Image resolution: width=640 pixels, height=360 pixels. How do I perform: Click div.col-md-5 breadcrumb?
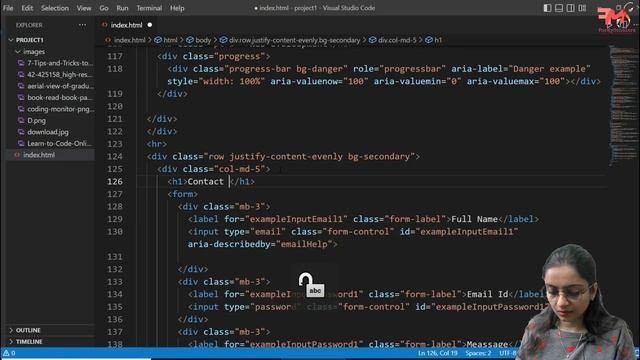[x=397, y=40]
